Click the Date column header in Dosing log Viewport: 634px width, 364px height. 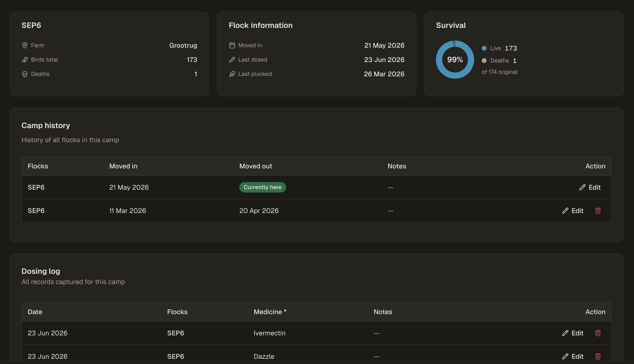tap(35, 312)
